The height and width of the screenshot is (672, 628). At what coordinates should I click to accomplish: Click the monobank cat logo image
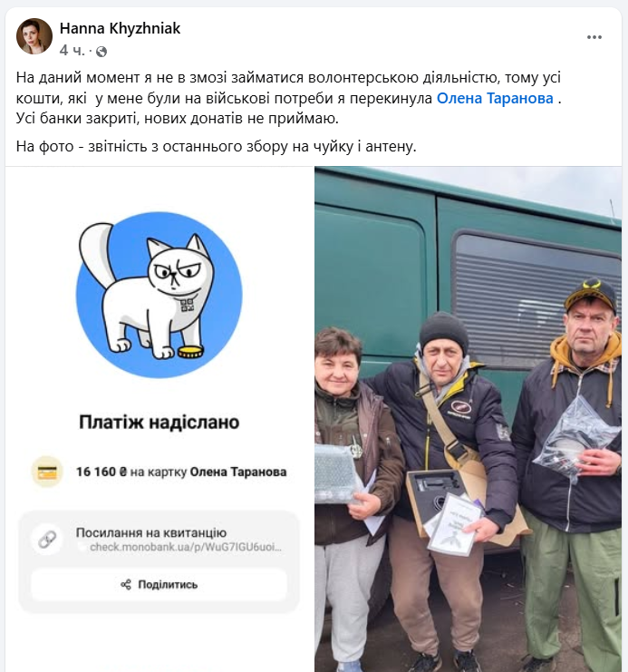coord(159,295)
